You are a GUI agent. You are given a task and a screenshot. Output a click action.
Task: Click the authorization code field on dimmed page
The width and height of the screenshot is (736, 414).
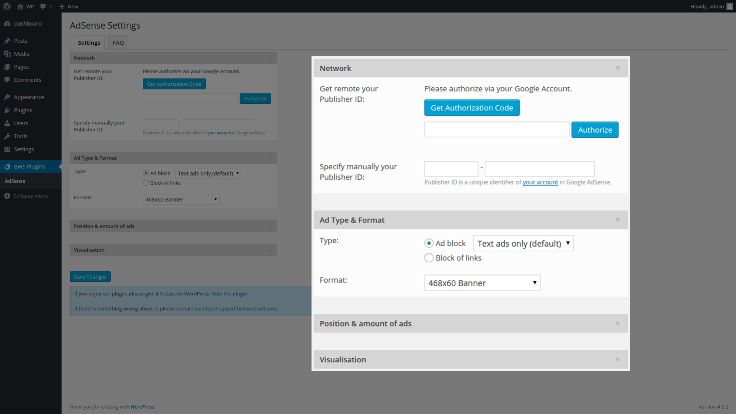[190, 98]
